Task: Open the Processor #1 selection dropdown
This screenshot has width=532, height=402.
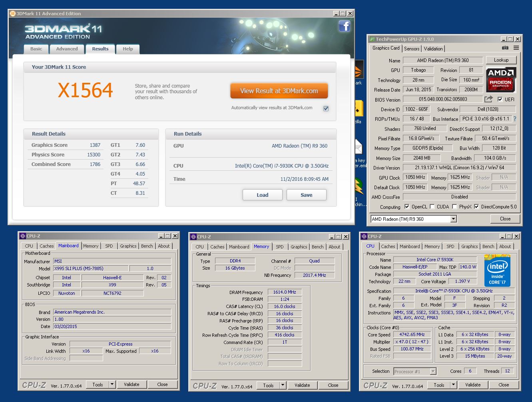Action: [433, 372]
